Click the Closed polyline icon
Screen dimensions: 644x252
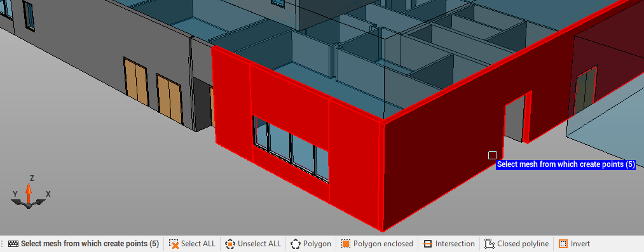(x=489, y=244)
